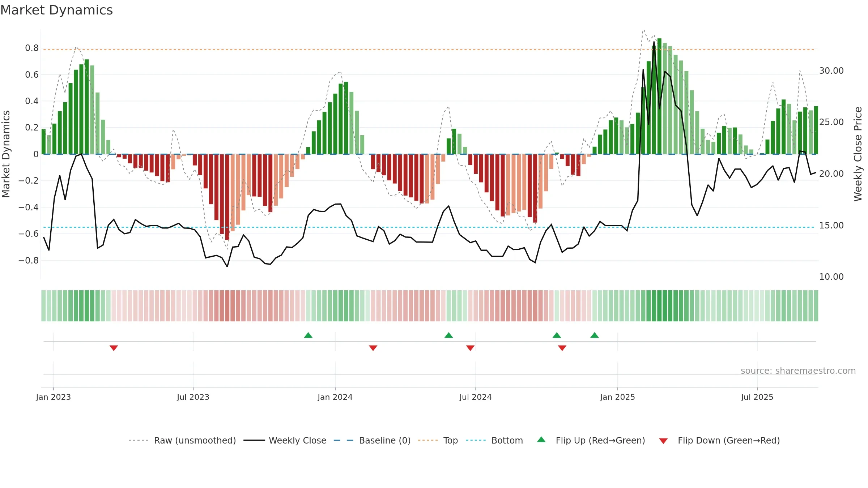Toggle the Top legend entry

(x=438, y=440)
